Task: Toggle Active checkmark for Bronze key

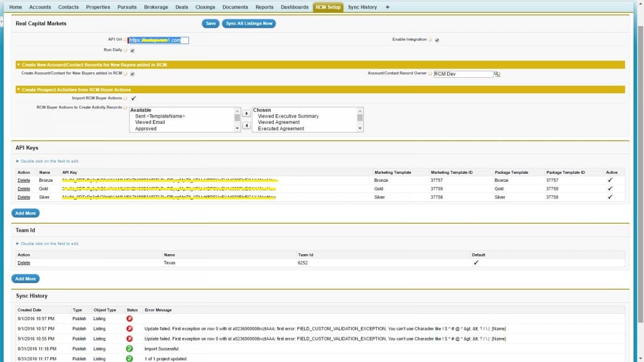Action: pos(610,180)
